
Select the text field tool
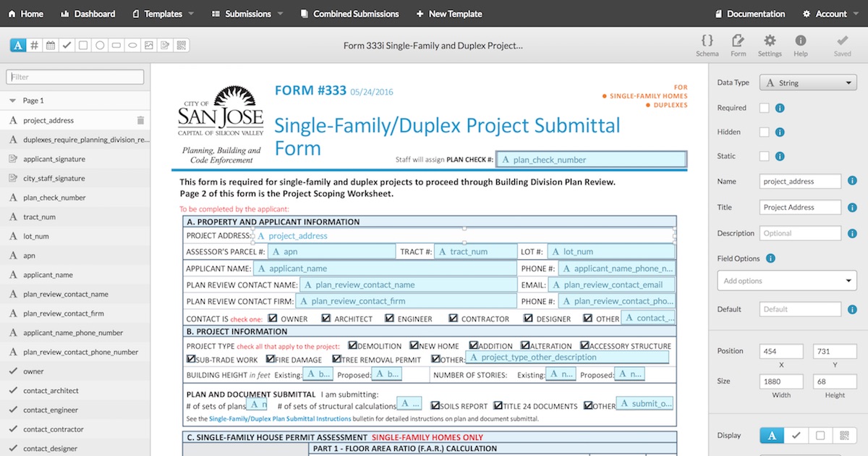click(17, 45)
